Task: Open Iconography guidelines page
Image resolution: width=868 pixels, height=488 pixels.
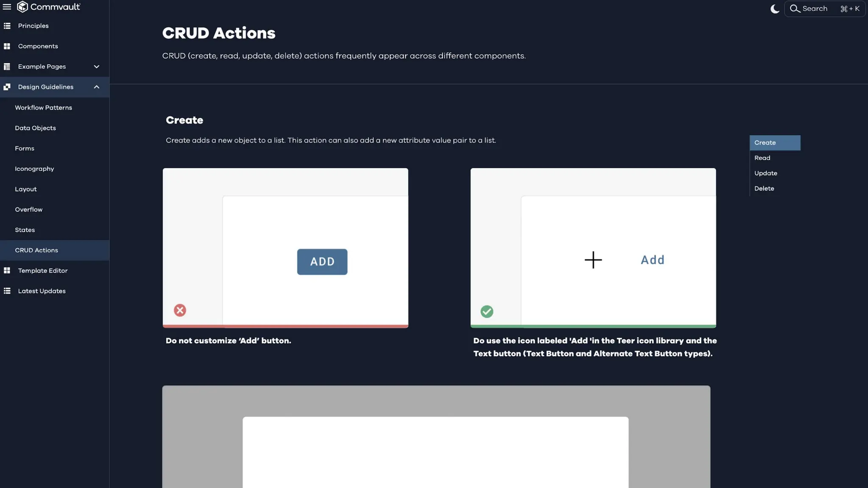Action: (x=34, y=169)
